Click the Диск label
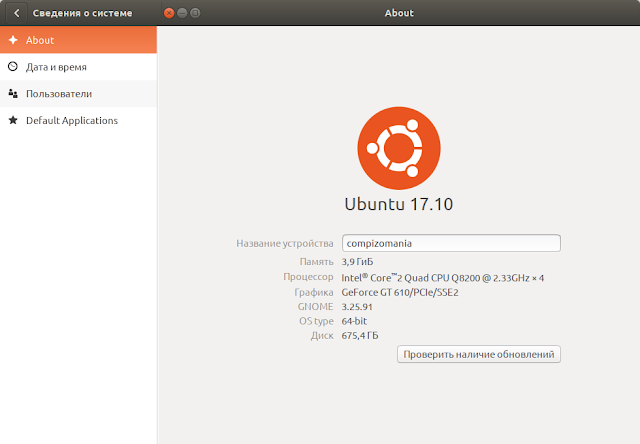This screenshot has width=640, height=444. [x=322, y=336]
